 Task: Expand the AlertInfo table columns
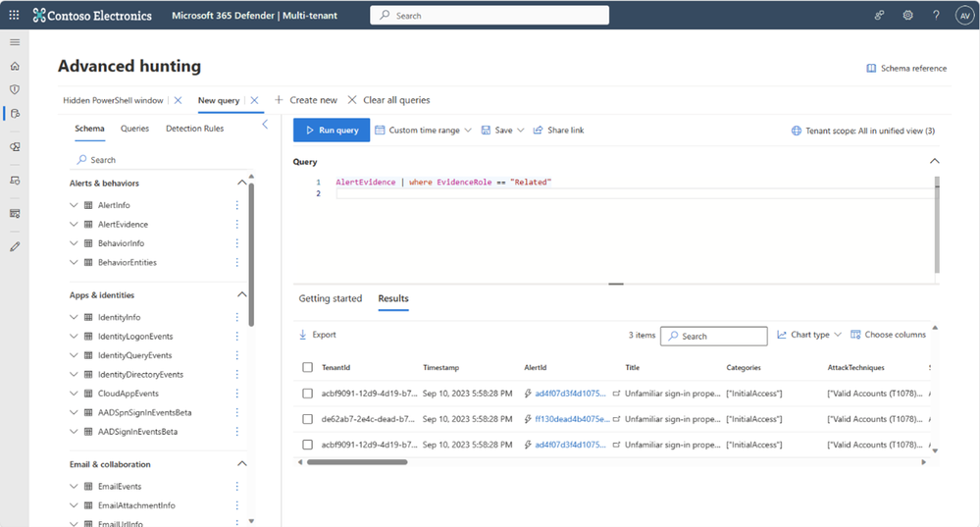click(74, 205)
